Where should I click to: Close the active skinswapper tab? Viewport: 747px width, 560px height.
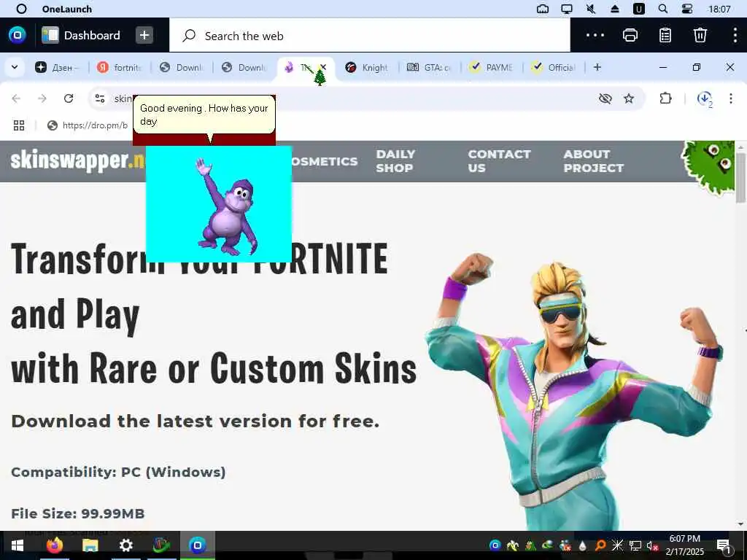coord(323,67)
